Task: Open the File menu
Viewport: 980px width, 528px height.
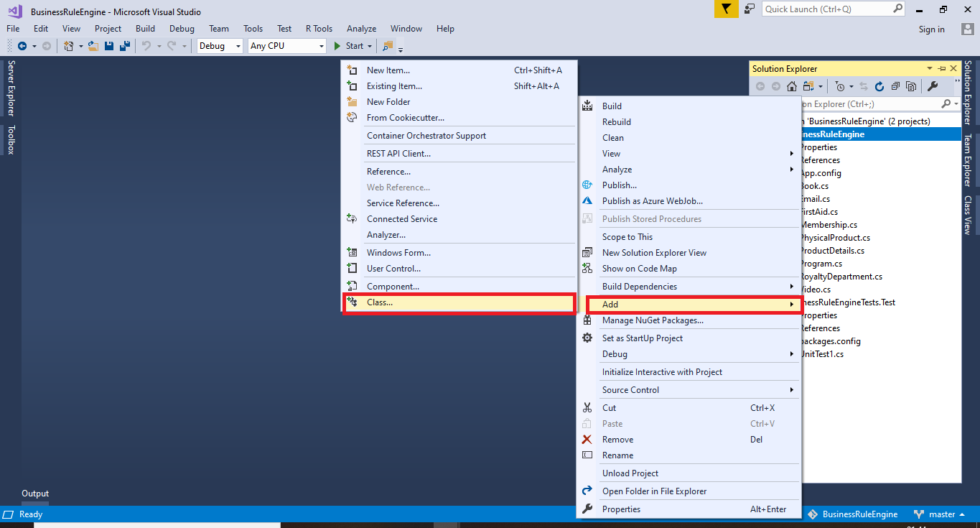Action: pos(13,29)
